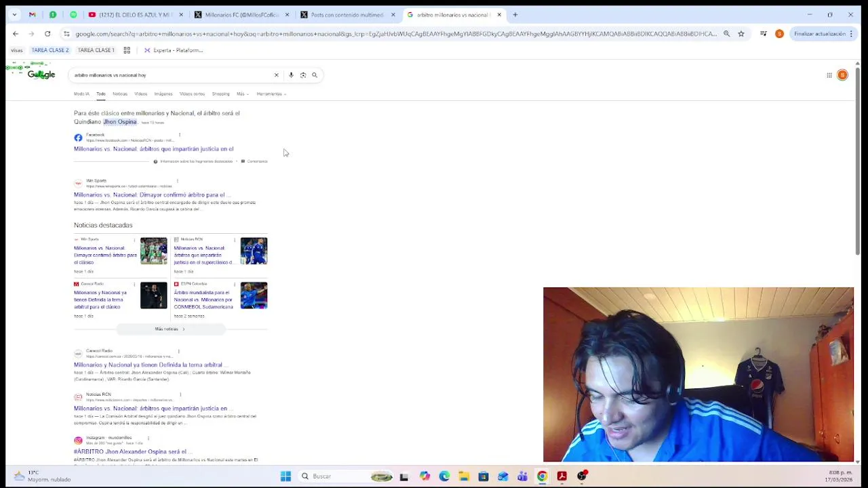Switch to the Spotify pinned tab
The image size is (868, 488).
tap(73, 14)
